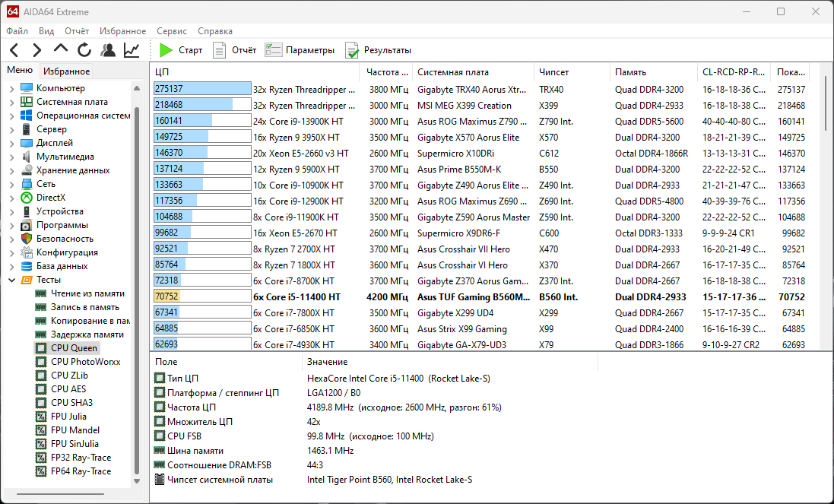Expand the Хранение данных tree node
This screenshot has height=504, width=834.
11,170
